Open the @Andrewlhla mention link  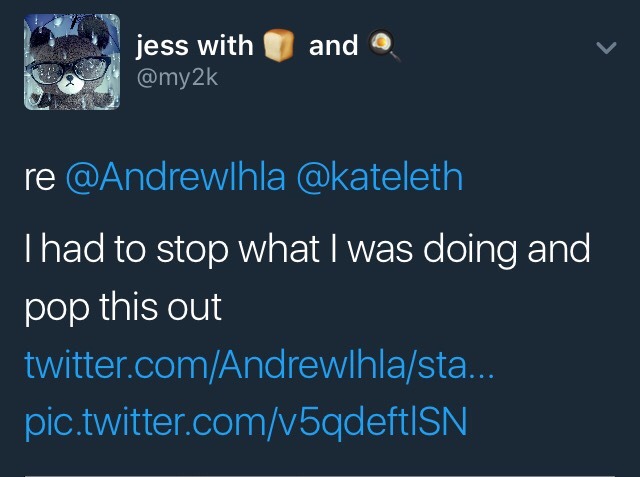[176, 177]
